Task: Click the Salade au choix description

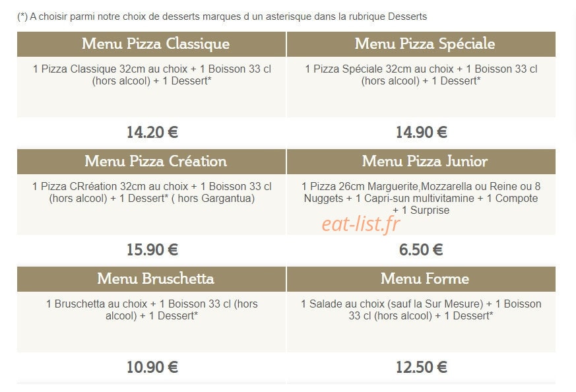Action: (421, 310)
